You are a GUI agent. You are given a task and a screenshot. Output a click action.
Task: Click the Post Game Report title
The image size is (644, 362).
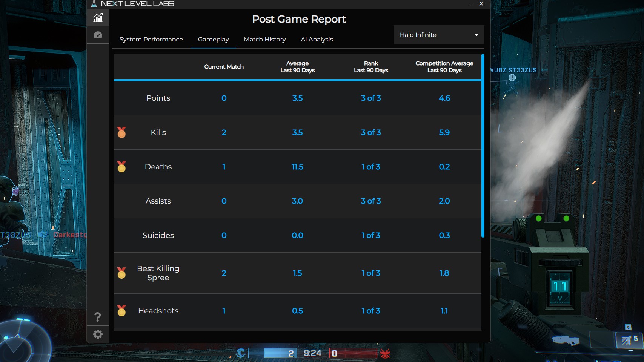(x=299, y=19)
